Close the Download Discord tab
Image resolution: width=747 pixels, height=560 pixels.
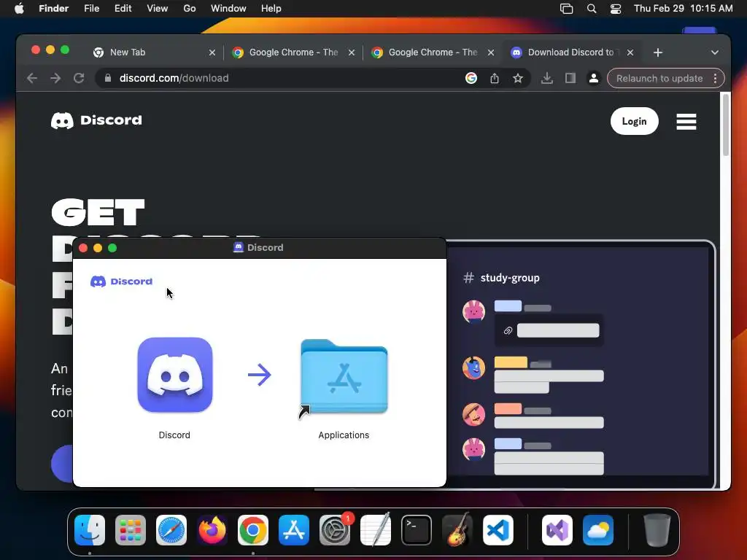click(630, 52)
